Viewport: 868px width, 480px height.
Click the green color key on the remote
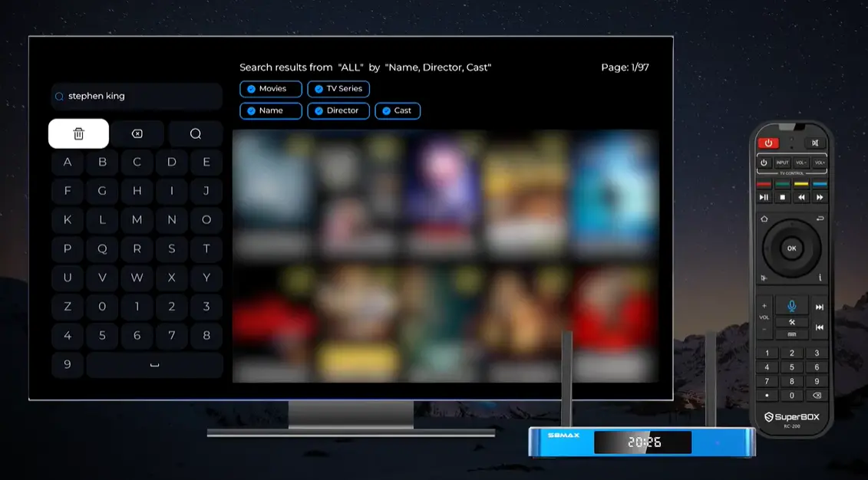tap(783, 184)
